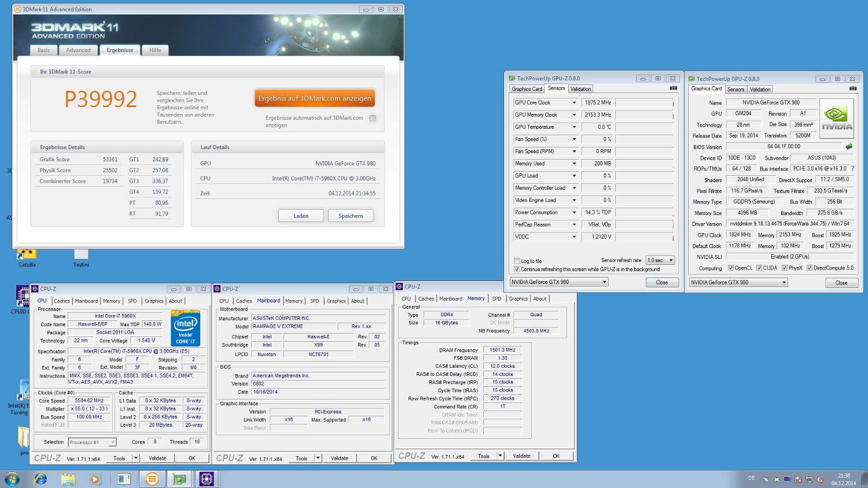Select the Testini desktop icon
Viewport: 868px width, 488px height.
(81, 257)
